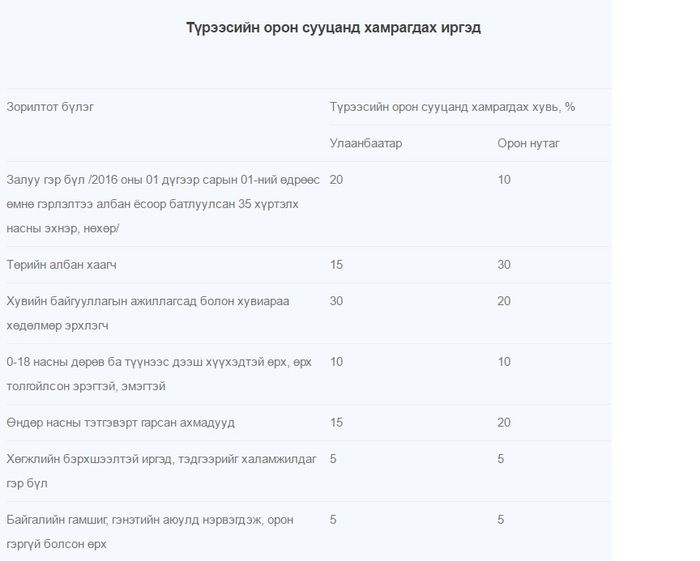Click Улаанбаатар value 20 for Залуу гэр бүл

click(x=336, y=180)
